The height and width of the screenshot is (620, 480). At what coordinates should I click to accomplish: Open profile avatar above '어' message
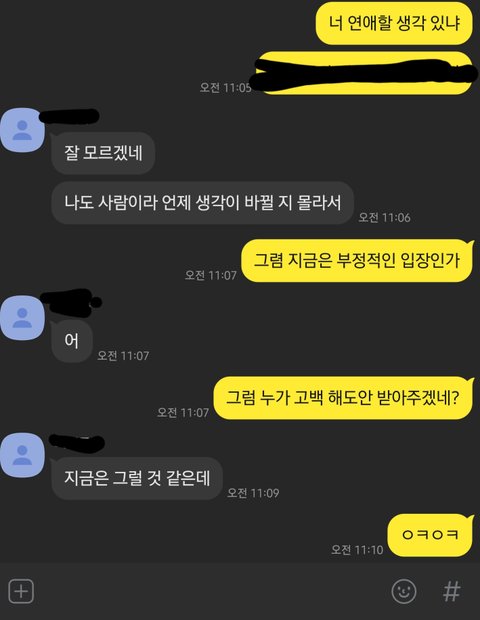[22, 318]
